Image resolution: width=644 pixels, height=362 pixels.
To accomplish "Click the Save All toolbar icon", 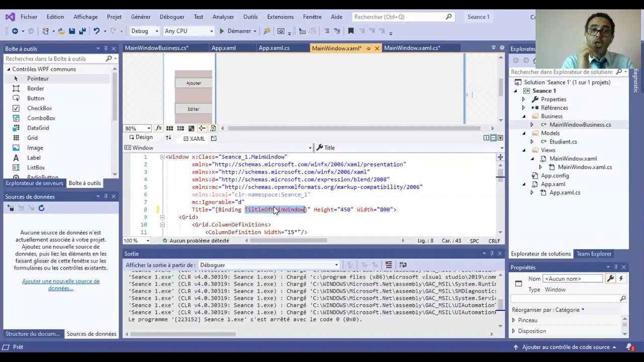I will click(82, 31).
